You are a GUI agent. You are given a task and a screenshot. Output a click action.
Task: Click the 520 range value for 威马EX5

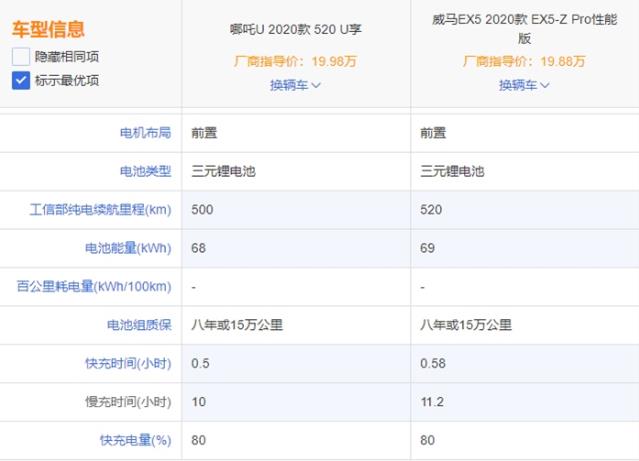pyautogui.click(x=432, y=210)
